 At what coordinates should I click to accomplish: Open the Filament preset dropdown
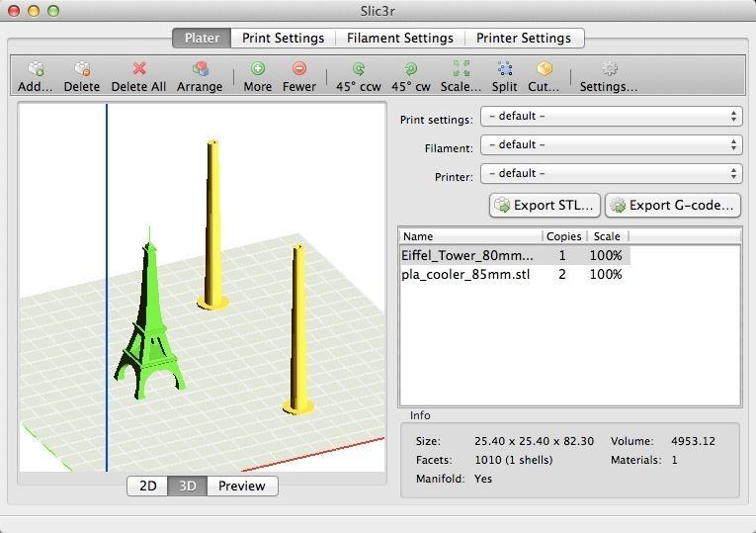click(x=612, y=144)
